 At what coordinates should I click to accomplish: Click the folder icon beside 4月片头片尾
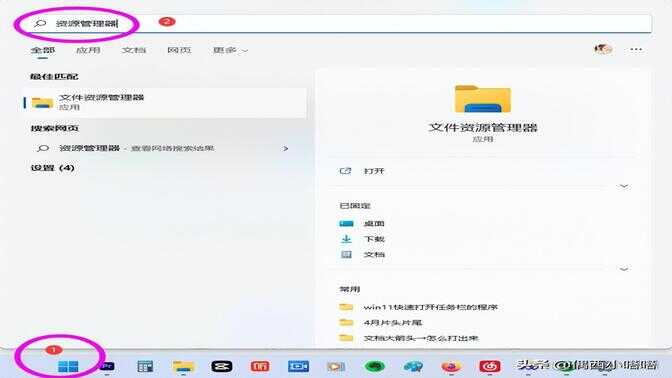[346, 322]
